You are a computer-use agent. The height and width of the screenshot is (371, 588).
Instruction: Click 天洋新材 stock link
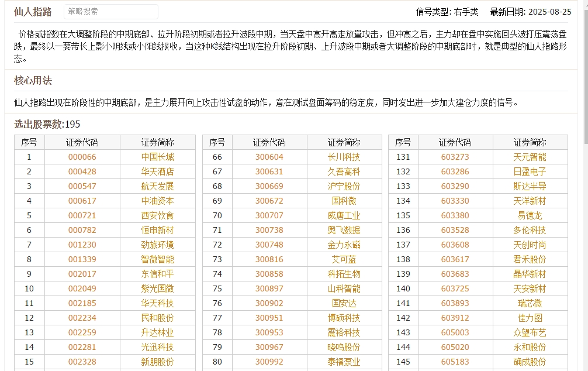click(530, 201)
